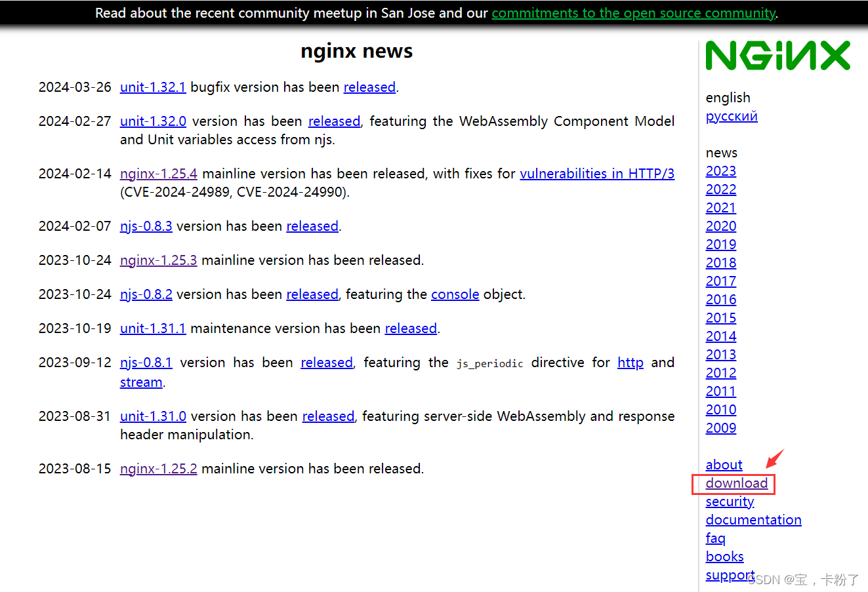Open the 2009 news archive
This screenshot has width=868, height=592.
click(721, 428)
